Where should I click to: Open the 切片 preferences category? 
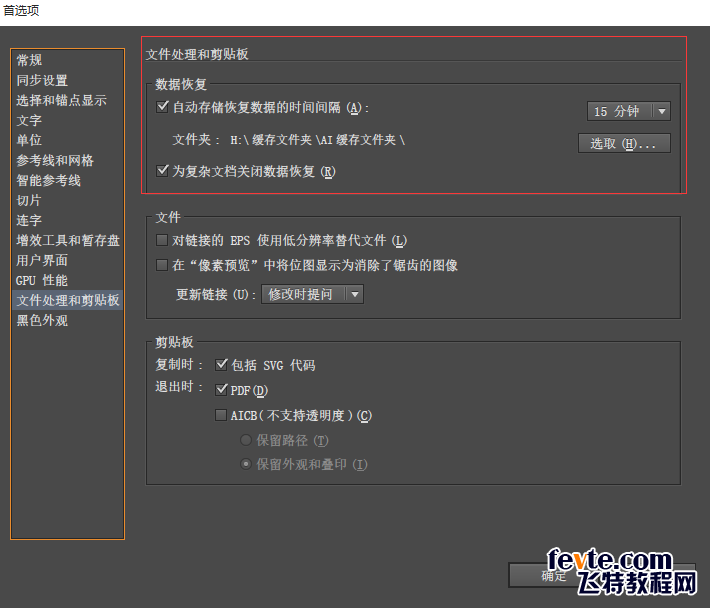(67, 200)
